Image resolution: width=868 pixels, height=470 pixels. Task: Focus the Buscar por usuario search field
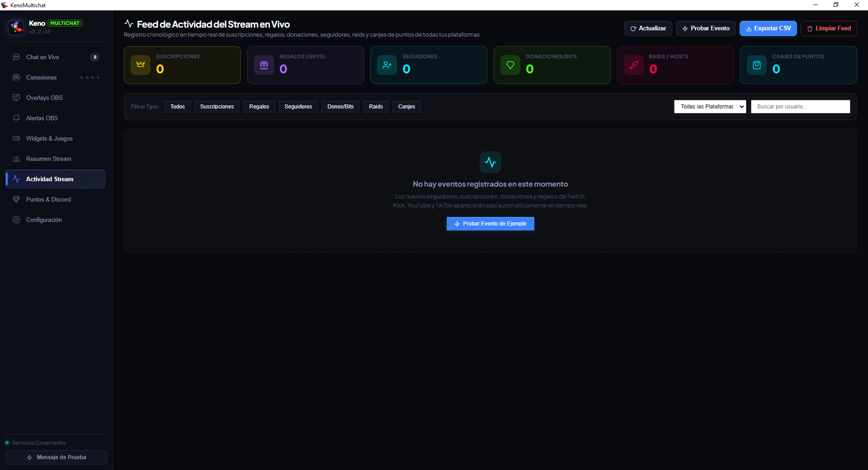click(x=801, y=107)
